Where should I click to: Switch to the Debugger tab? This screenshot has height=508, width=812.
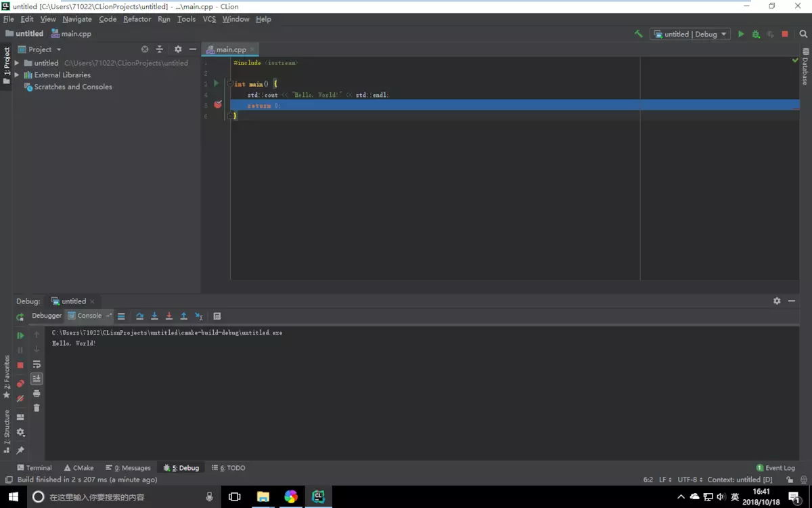(x=47, y=316)
